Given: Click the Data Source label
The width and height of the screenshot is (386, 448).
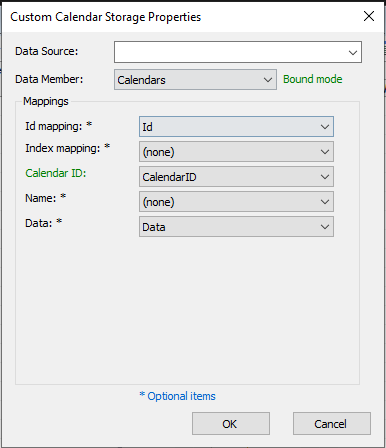Looking at the screenshot, I should 46,51.
